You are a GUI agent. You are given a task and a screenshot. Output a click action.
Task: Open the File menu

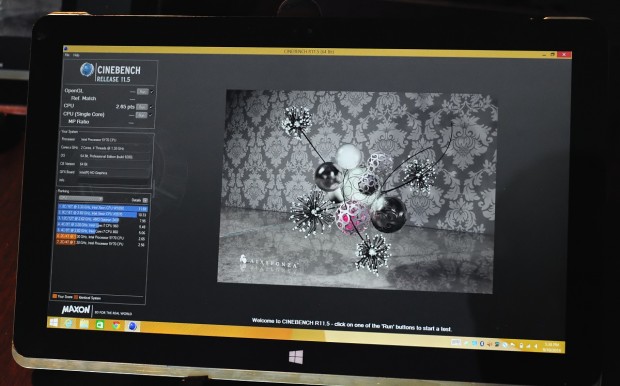coord(67,55)
